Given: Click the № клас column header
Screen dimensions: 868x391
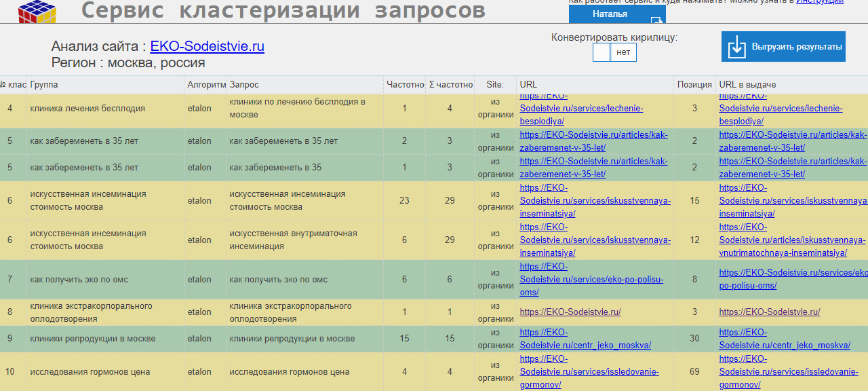Looking at the screenshot, I should click(x=13, y=85).
